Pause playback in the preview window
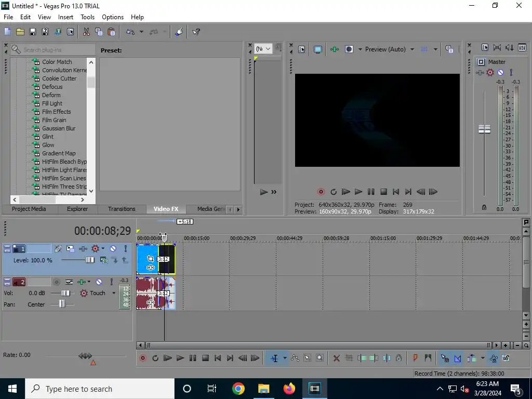Viewport: 532px width, 399px height. pos(371,192)
